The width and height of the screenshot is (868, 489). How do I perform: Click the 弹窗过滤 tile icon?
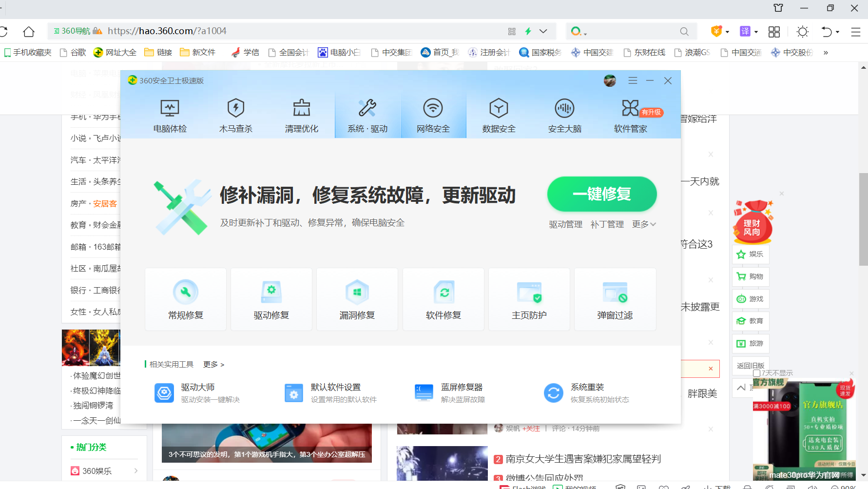click(x=615, y=292)
